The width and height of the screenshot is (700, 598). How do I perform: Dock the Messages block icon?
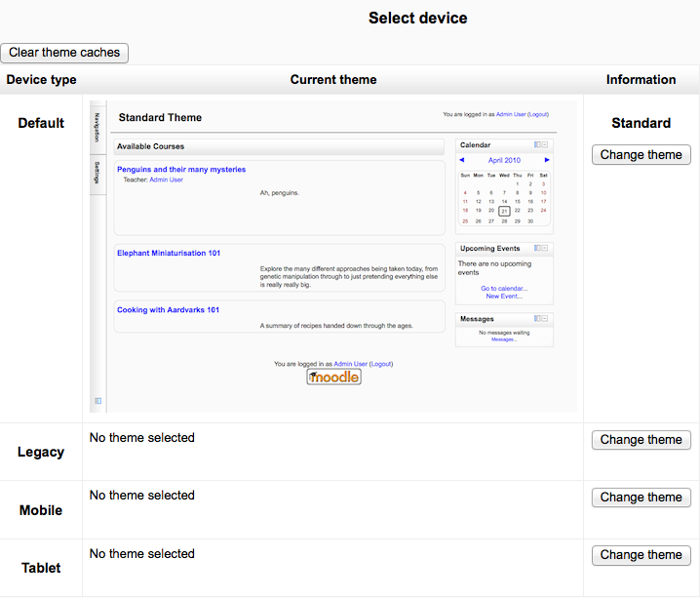pos(537,318)
